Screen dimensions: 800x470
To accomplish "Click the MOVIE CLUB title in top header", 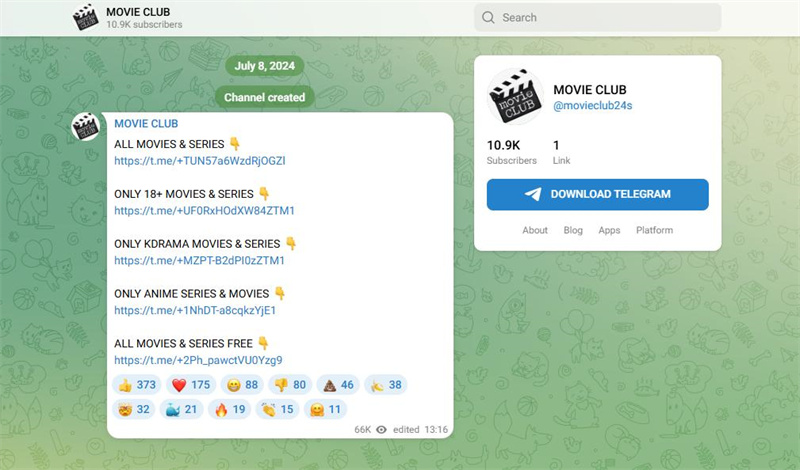I will pyautogui.click(x=138, y=12).
